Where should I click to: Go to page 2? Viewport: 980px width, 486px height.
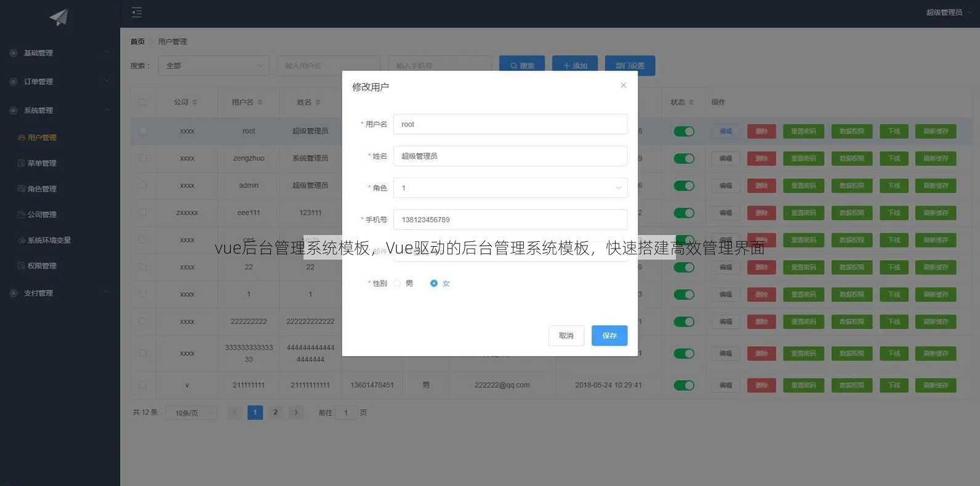click(x=275, y=412)
